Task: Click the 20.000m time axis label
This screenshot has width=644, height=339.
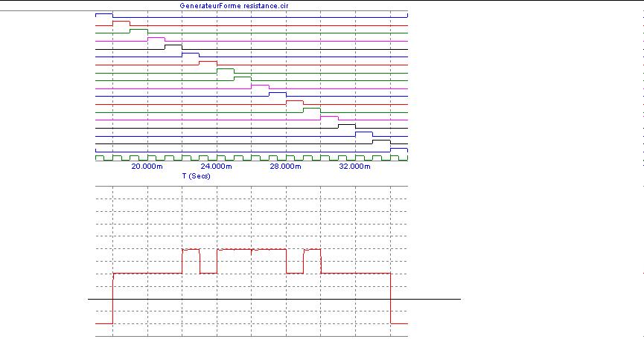Action: pos(147,167)
